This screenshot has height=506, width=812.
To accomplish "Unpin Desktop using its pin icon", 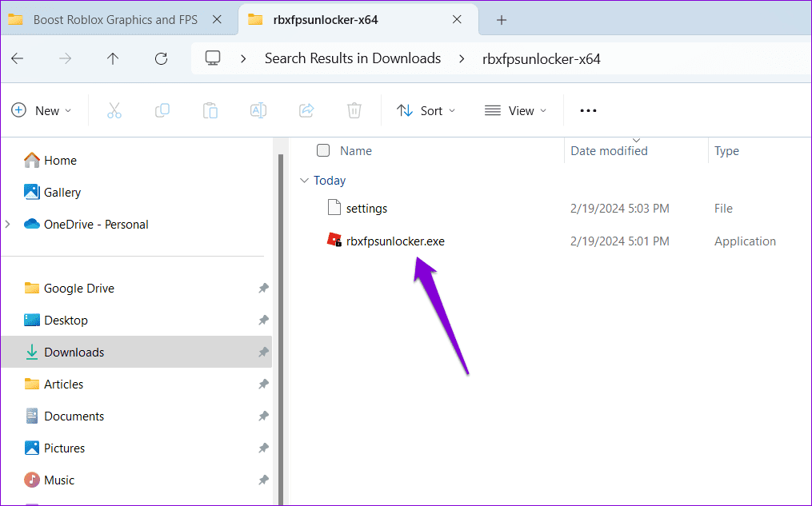I will pos(263,321).
